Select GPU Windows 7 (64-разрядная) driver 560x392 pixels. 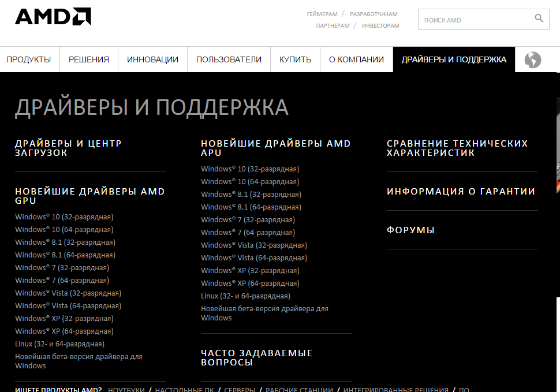(x=62, y=281)
